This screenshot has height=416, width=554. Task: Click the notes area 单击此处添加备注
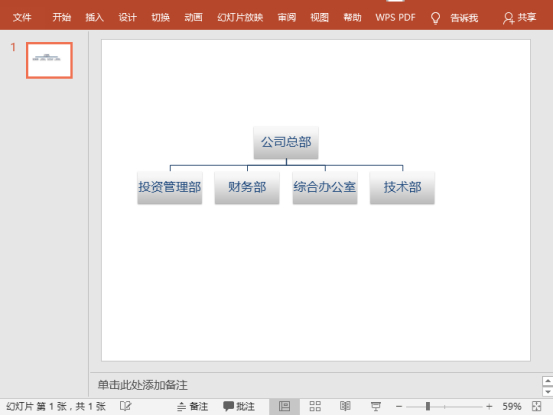tap(142, 385)
